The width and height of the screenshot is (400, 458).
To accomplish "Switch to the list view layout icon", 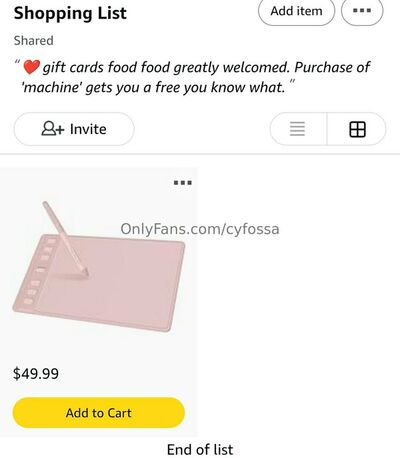I will click(297, 129).
